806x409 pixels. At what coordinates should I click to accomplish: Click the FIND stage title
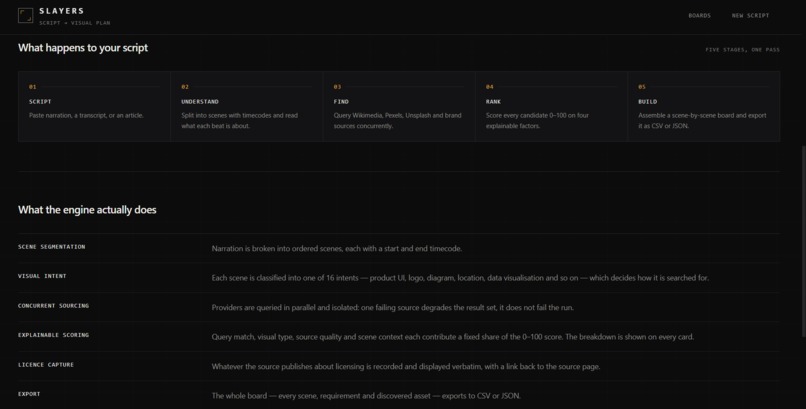tap(341, 102)
